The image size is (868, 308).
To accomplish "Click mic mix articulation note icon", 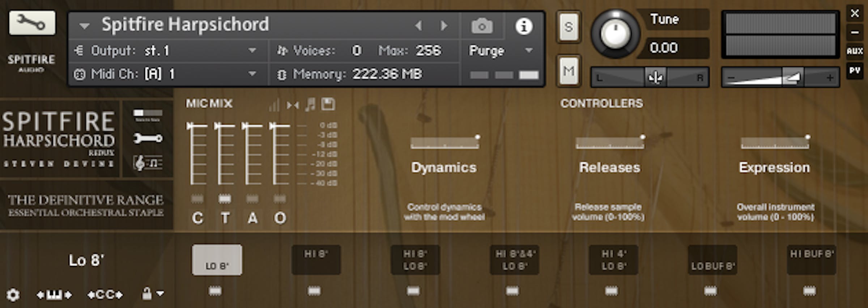I will [310, 105].
